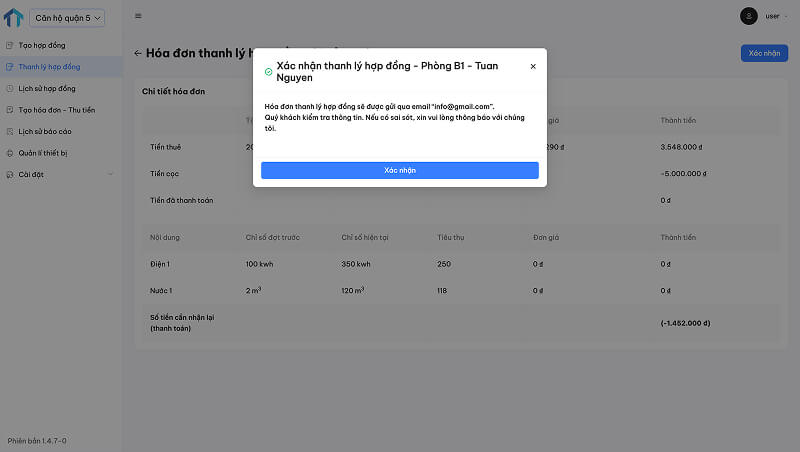The width and height of the screenshot is (800, 452).
Task: Go to Tạo hóa đơn - Thu tiền
Action: point(61,110)
